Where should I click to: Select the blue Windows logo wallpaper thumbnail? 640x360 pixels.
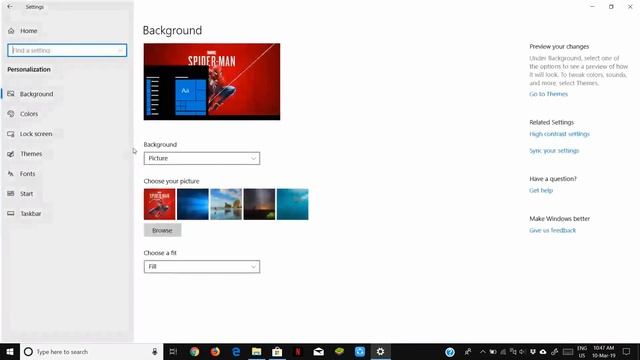193,204
